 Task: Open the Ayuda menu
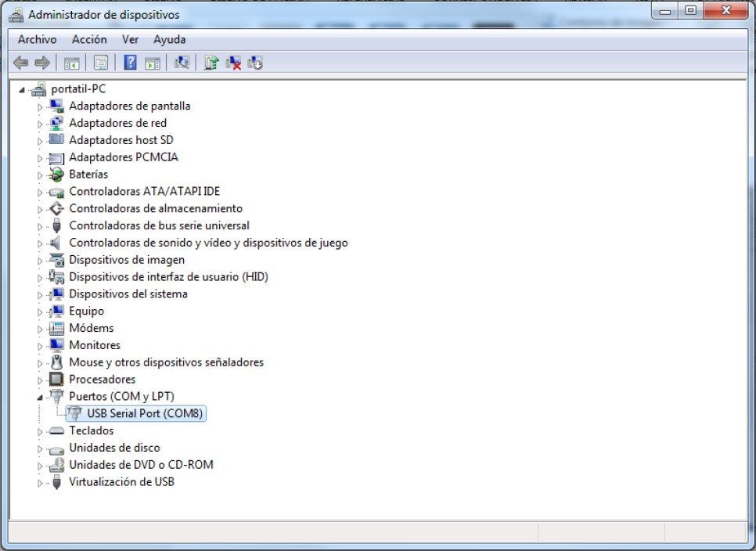click(169, 40)
